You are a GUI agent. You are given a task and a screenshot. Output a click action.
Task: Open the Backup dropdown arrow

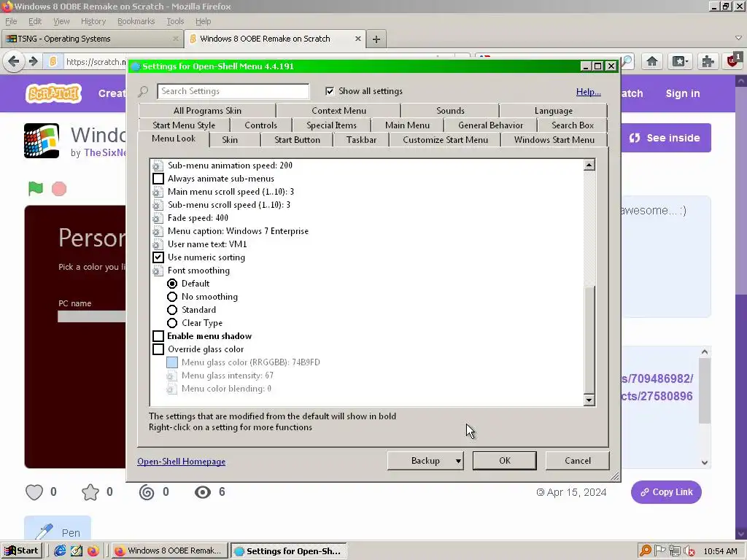click(x=458, y=461)
